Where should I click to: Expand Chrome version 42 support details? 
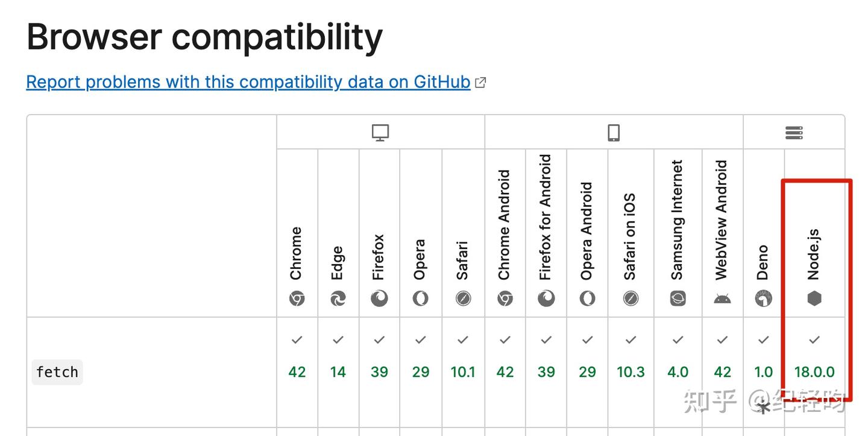297,372
